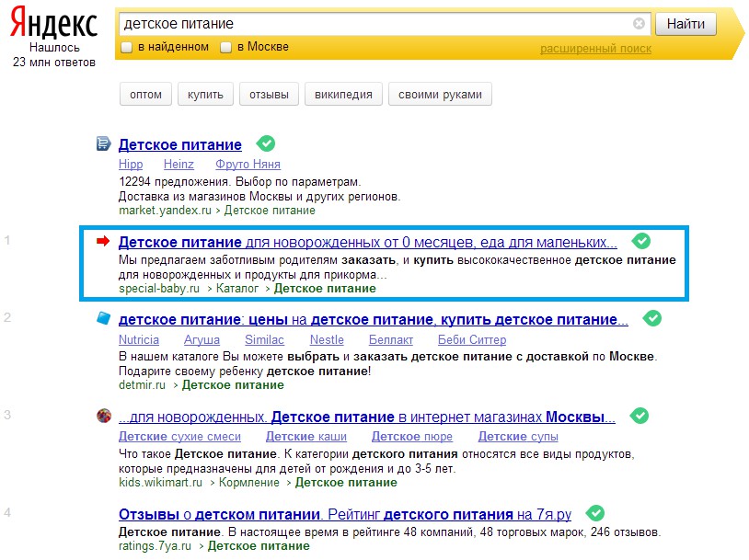Open the Nutricia sitelink
The height and width of the screenshot is (560, 749).
tap(139, 340)
